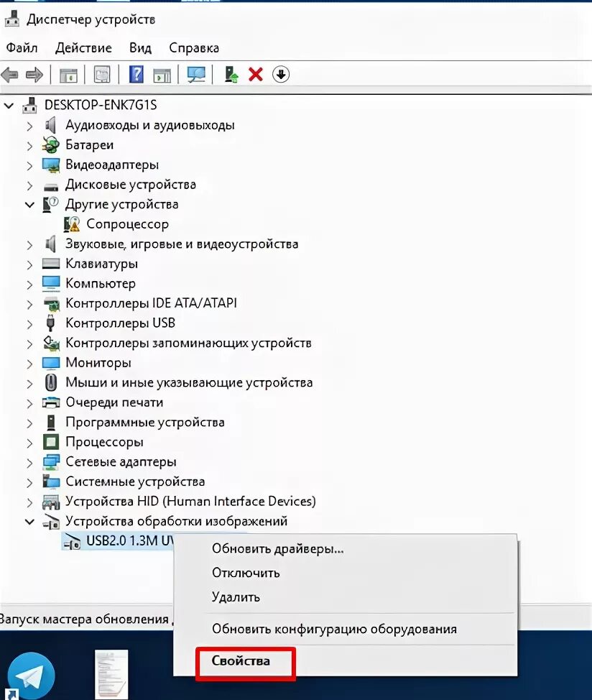This screenshot has height=700, width=592.
Task: Click the action pane toolbar icon
Action: [x=162, y=75]
